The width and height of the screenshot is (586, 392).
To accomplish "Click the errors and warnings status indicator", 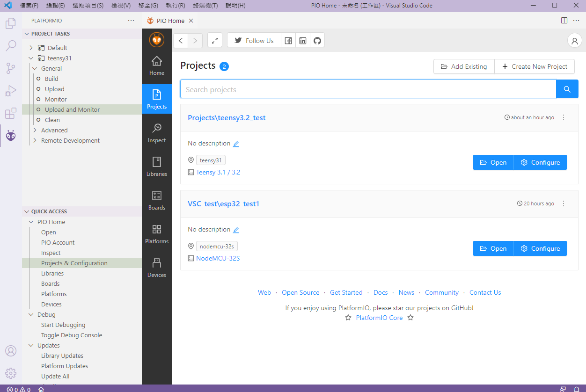I will pyautogui.click(x=19, y=389).
